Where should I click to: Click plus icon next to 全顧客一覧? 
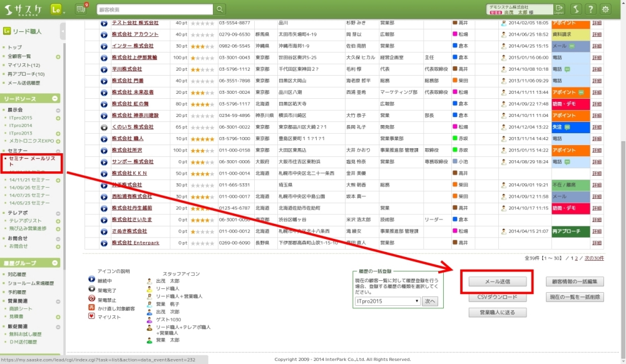(x=58, y=56)
